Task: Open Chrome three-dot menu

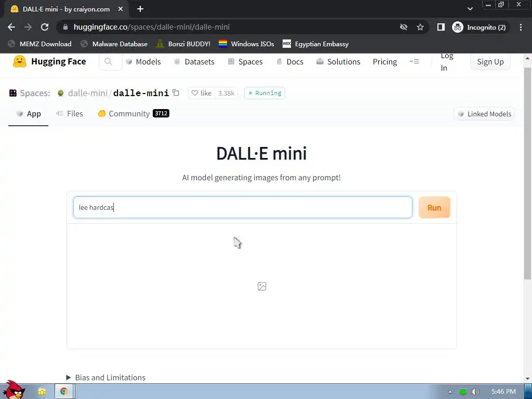Action: (521, 27)
